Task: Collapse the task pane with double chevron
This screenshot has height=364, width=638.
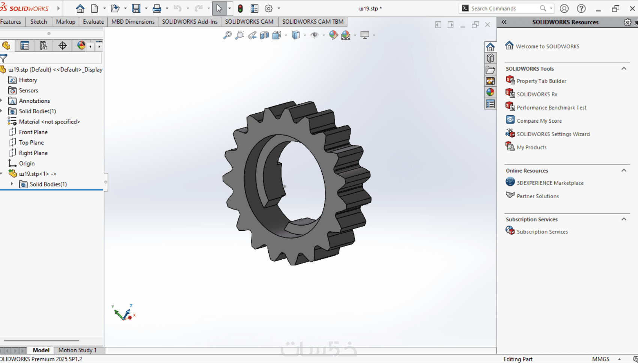Action: [504, 22]
